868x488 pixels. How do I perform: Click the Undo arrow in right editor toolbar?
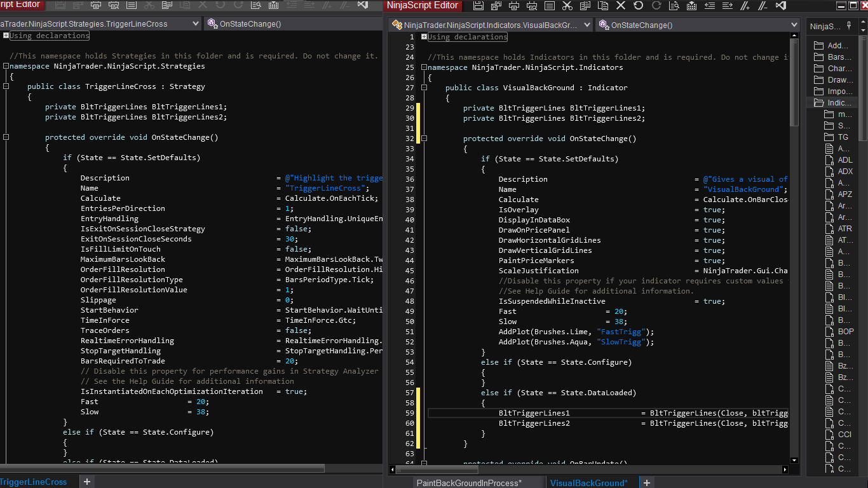click(x=638, y=6)
